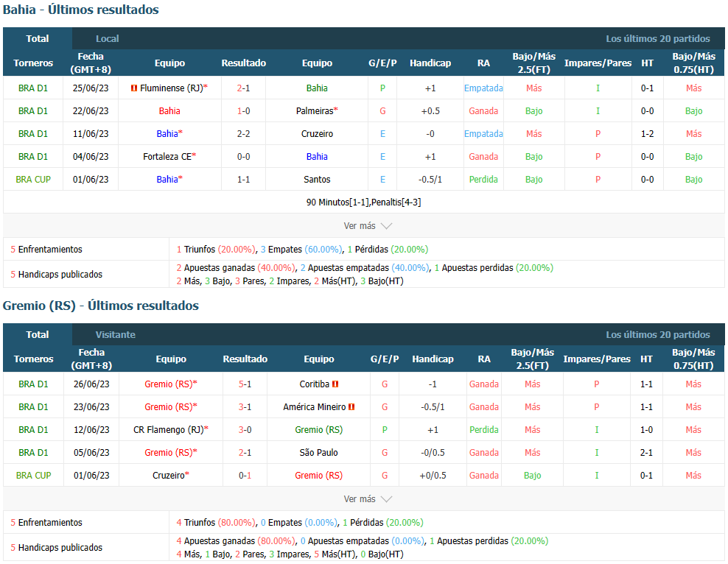This screenshot has width=728, height=564.
Task: Click Cruzeiro in the 11/06/23 Bahia row
Action: coord(317,133)
